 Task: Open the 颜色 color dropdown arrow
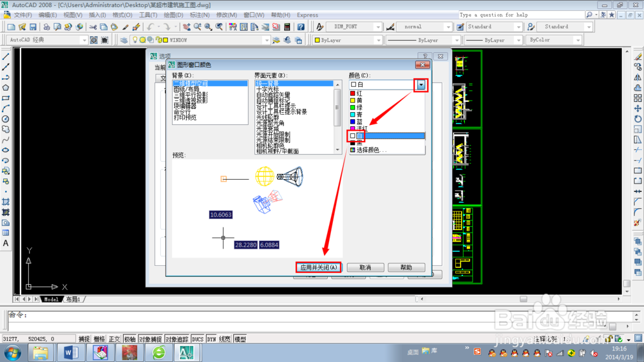pos(421,84)
